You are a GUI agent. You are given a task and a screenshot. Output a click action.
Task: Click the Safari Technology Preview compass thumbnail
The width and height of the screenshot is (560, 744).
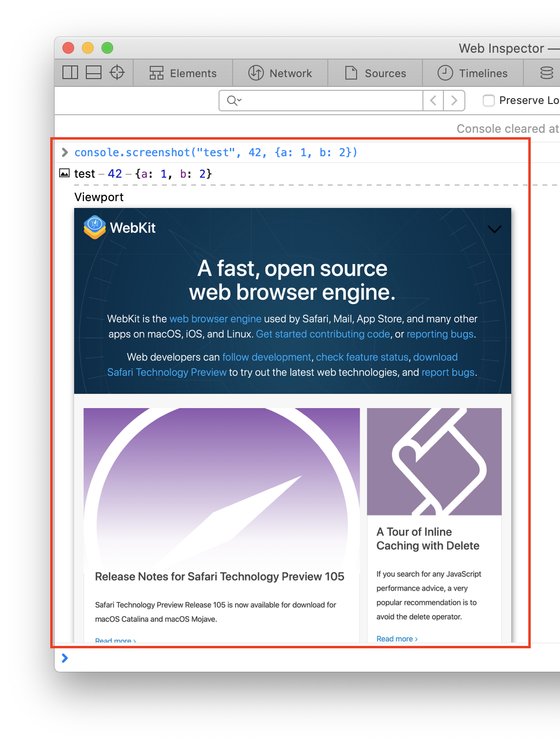click(221, 486)
